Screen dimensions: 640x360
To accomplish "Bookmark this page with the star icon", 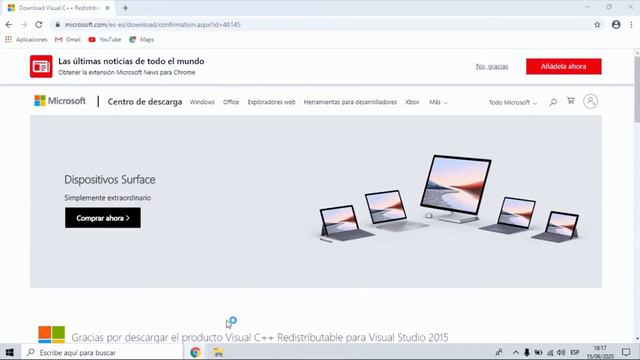I will (597, 24).
